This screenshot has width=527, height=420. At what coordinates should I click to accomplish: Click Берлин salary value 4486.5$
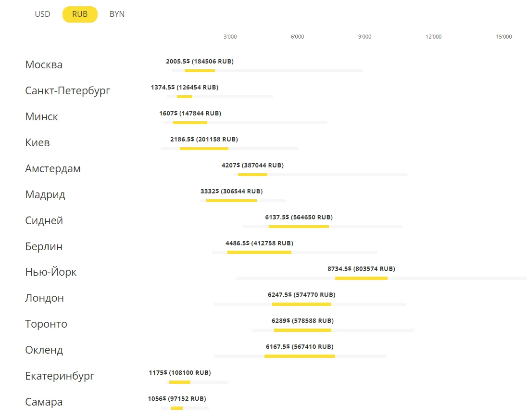coord(259,243)
